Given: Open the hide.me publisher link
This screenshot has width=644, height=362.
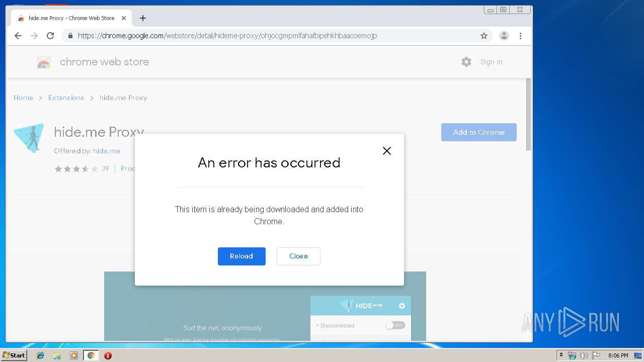Looking at the screenshot, I should pos(107,151).
